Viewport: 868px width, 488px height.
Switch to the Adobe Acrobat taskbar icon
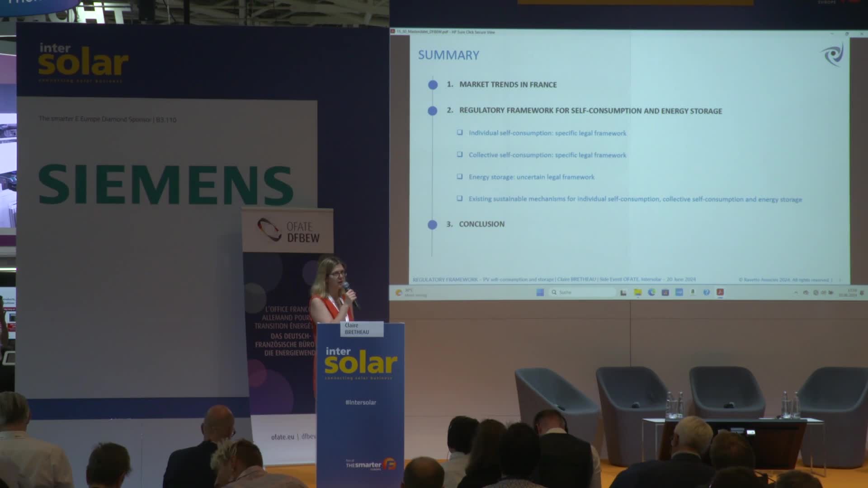pyautogui.click(x=720, y=292)
